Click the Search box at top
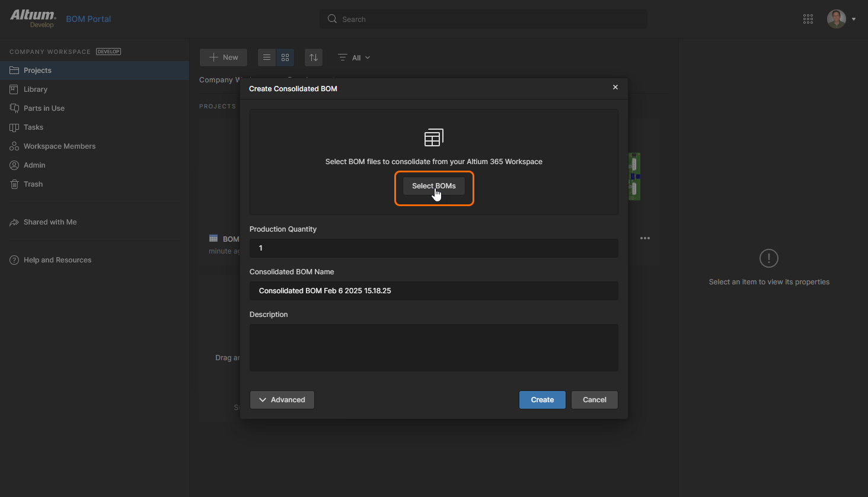 coord(484,19)
